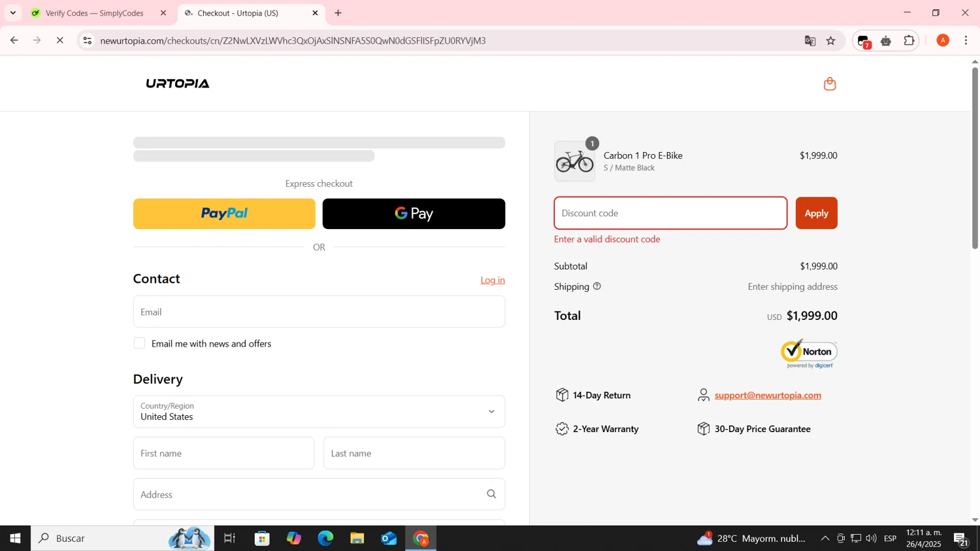Click the Last name field

pos(414,453)
